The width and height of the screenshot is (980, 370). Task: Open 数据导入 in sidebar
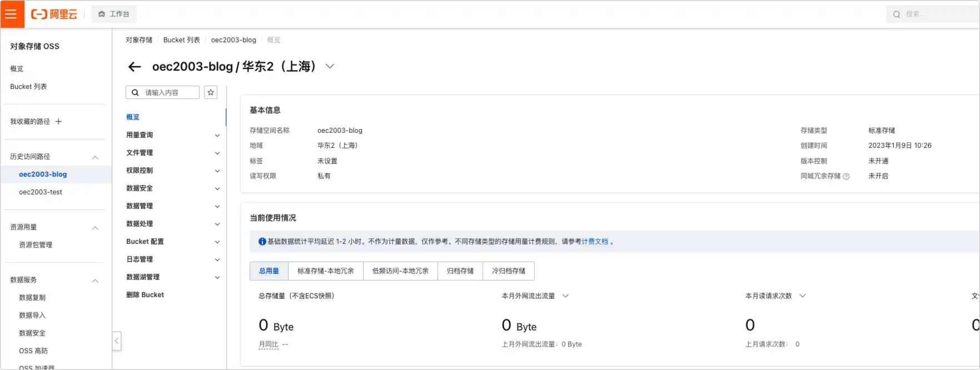32,315
